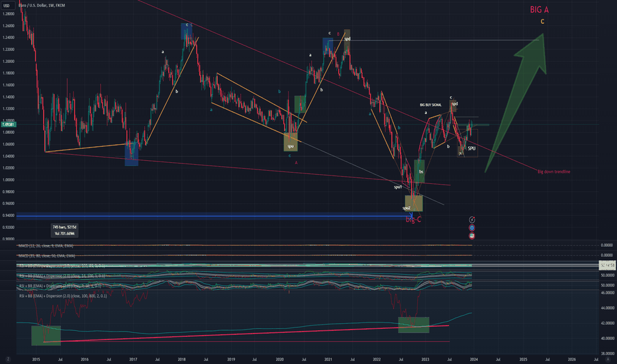
Task: Click the 745 bars, 5215d measurement box
Action: click(x=64, y=230)
